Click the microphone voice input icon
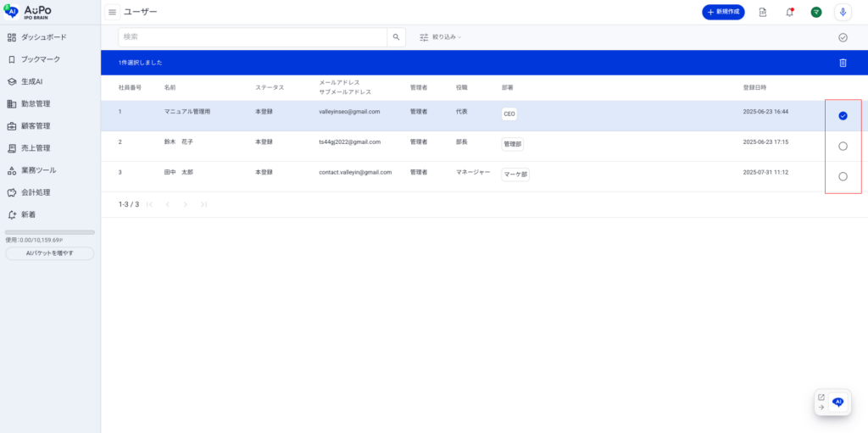The width and height of the screenshot is (868, 433). pyautogui.click(x=843, y=12)
